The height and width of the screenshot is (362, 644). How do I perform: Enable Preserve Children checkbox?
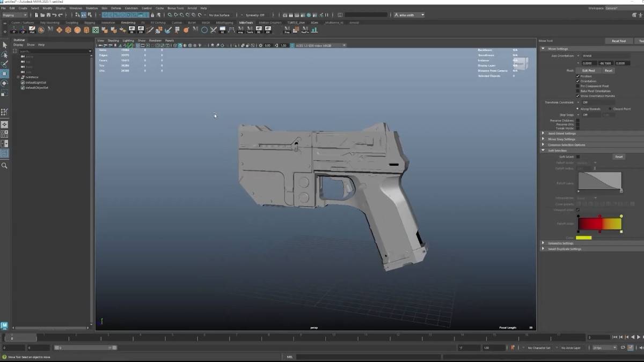click(577, 121)
